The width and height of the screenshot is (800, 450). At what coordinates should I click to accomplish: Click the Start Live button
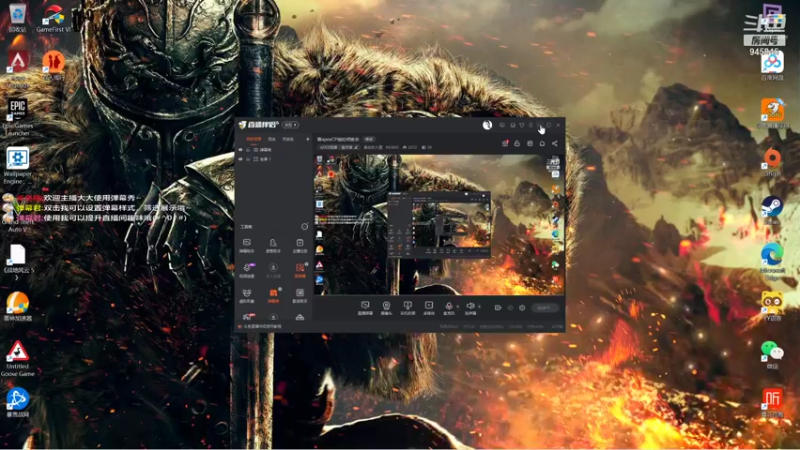click(x=545, y=308)
